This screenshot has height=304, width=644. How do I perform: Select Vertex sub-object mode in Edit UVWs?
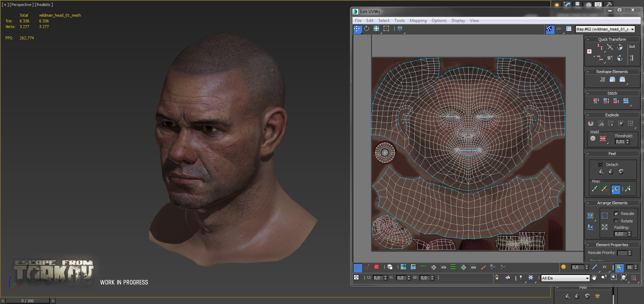pyautogui.click(x=358, y=267)
